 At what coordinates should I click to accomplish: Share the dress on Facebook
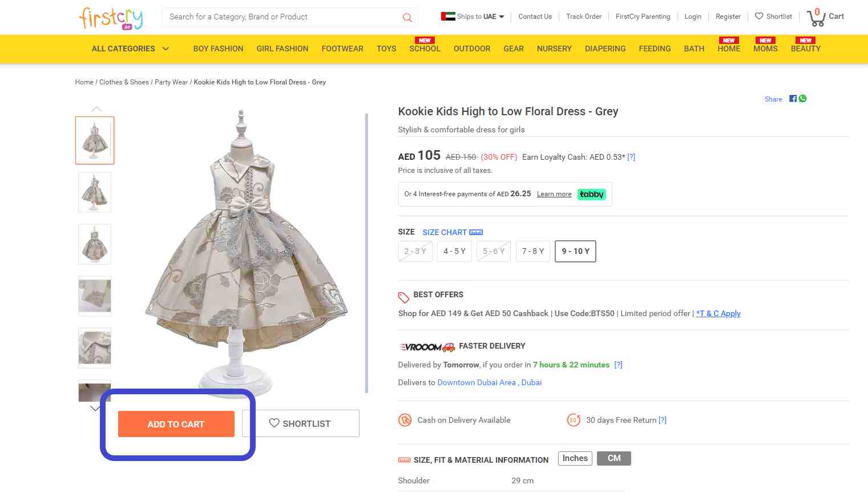pyautogui.click(x=793, y=98)
